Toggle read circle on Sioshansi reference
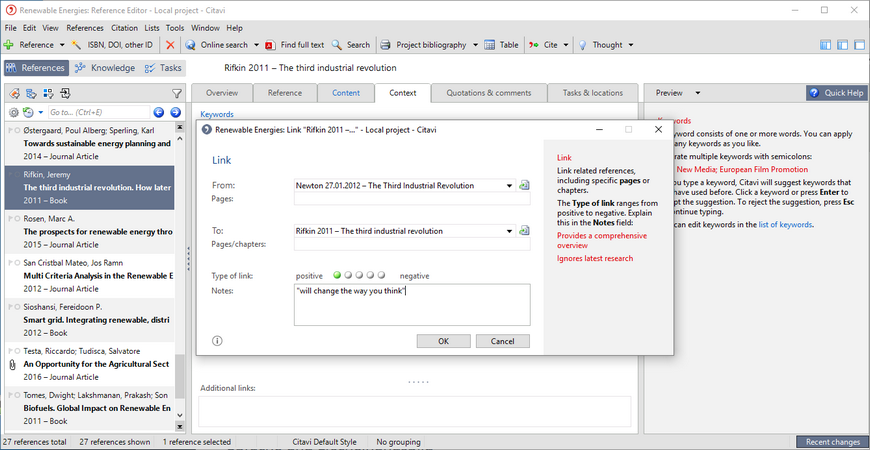This screenshot has width=870, height=450. tap(18, 307)
